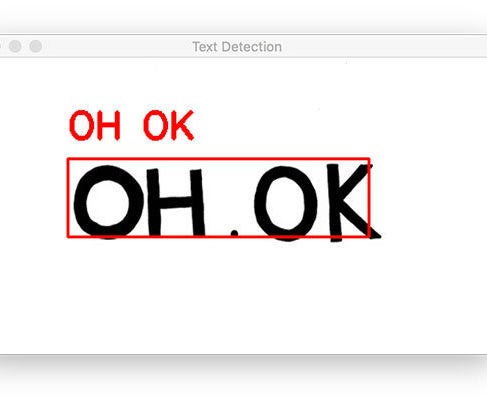Click the left edge of the red bounding box
The width and height of the screenshot is (487, 406).
click(x=68, y=198)
